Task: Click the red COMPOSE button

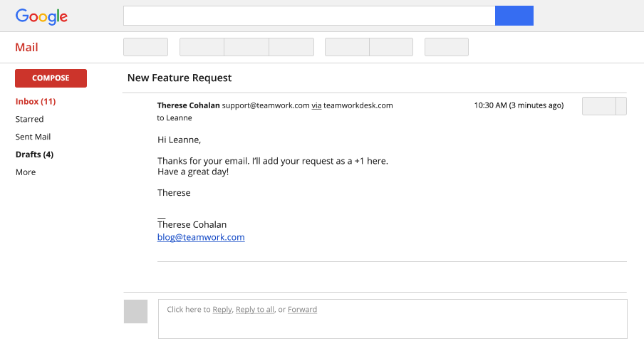Action: pos(51,78)
